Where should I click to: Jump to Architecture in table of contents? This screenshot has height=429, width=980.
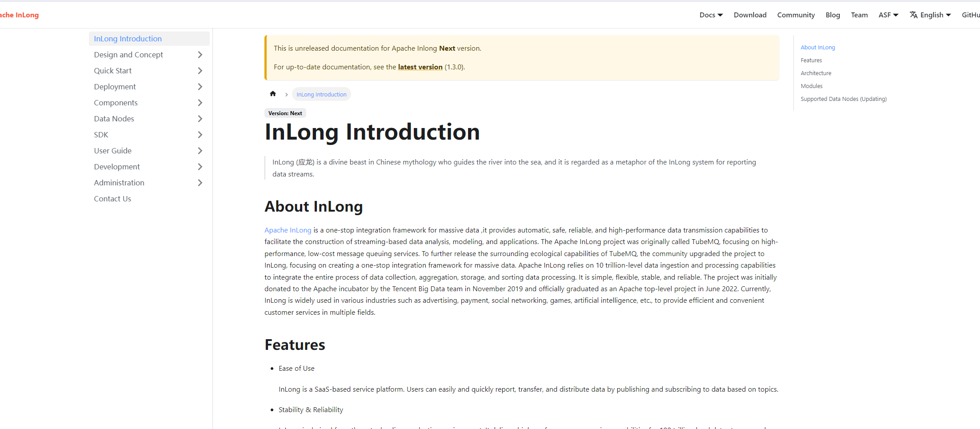click(816, 73)
